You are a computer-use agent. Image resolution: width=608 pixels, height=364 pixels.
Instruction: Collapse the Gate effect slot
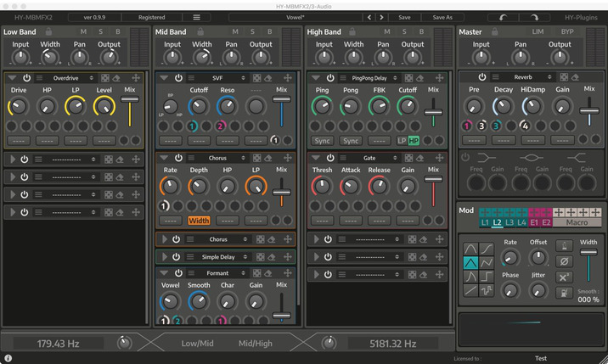tap(315, 158)
